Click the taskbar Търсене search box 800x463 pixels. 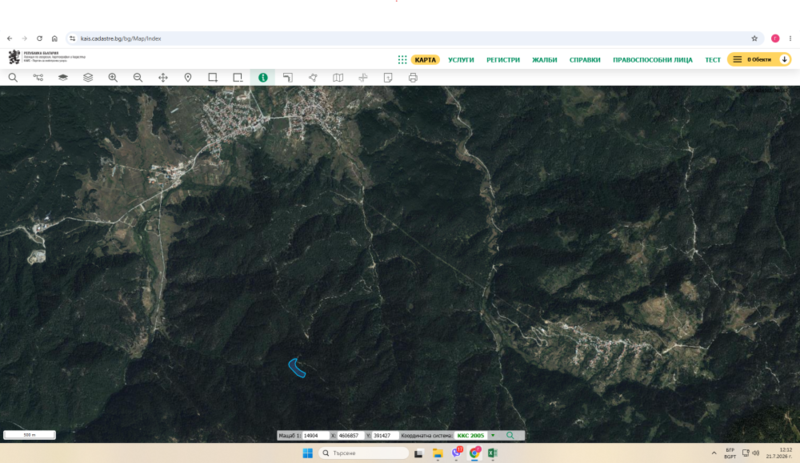pyautogui.click(x=364, y=453)
